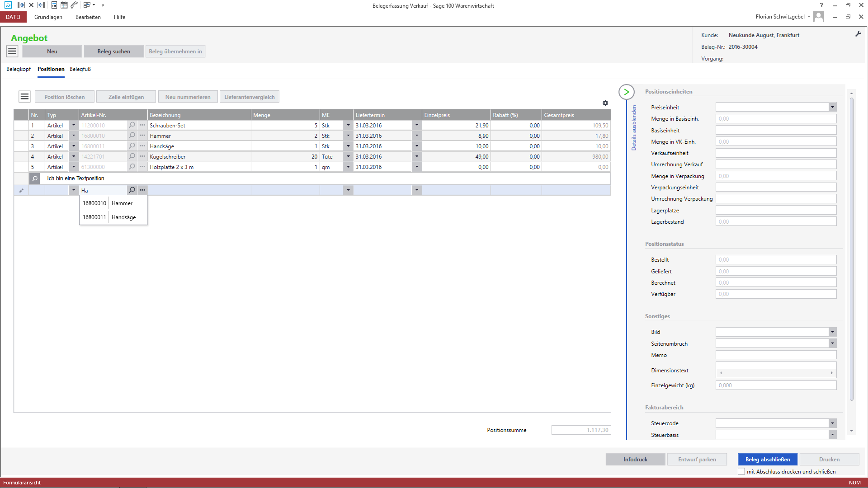Click ellipsis button in the Ha entry row
The width and height of the screenshot is (868, 488).
click(x=142, y=190)
